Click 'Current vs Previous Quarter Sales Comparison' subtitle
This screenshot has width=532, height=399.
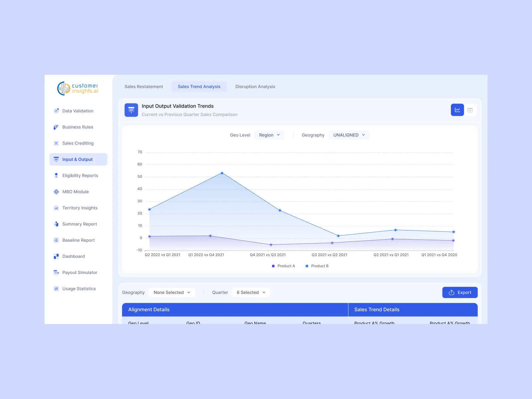pos(190,115)
